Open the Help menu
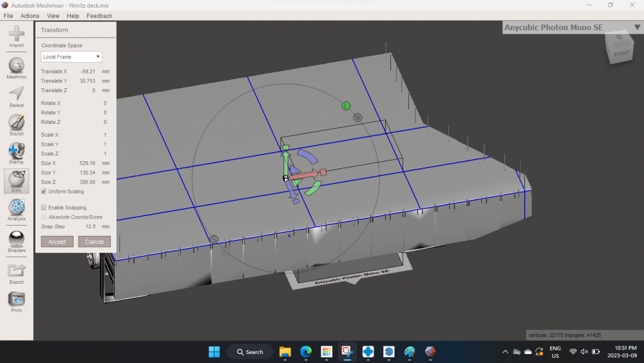 [x=73, y=16]
